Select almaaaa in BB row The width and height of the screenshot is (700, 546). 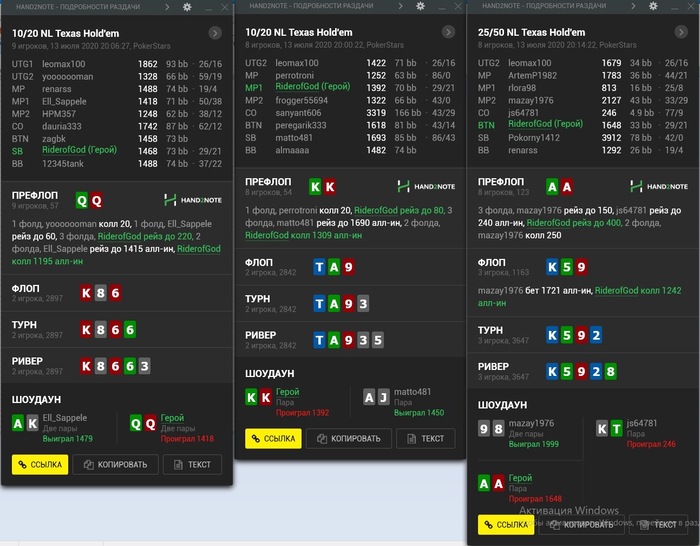(292, 150)
